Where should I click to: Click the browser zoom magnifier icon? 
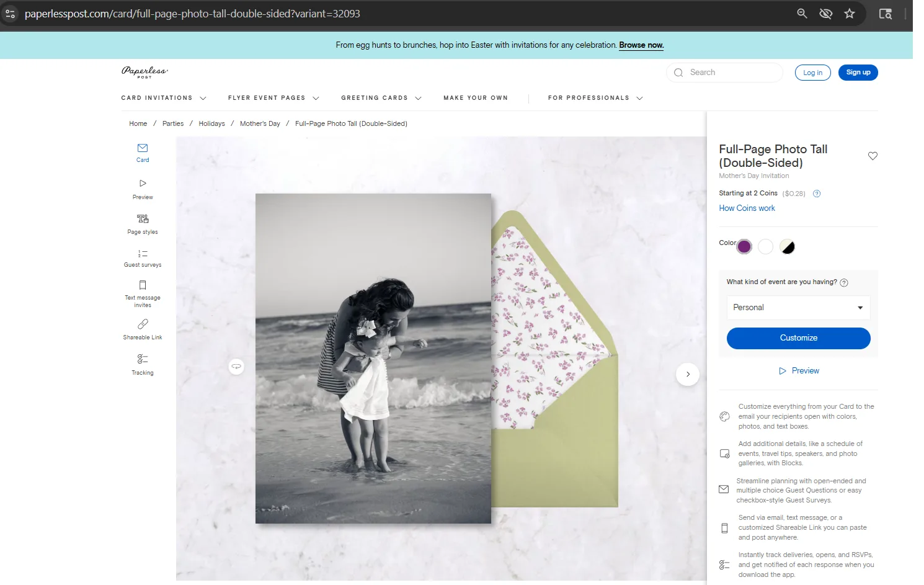(802, 13)
